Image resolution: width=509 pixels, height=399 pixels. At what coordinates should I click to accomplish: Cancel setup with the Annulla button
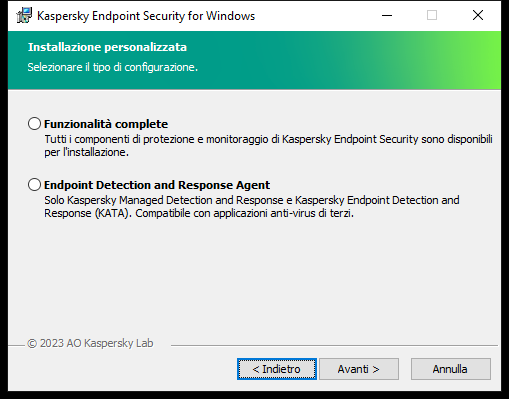click(x=451, y=369)
